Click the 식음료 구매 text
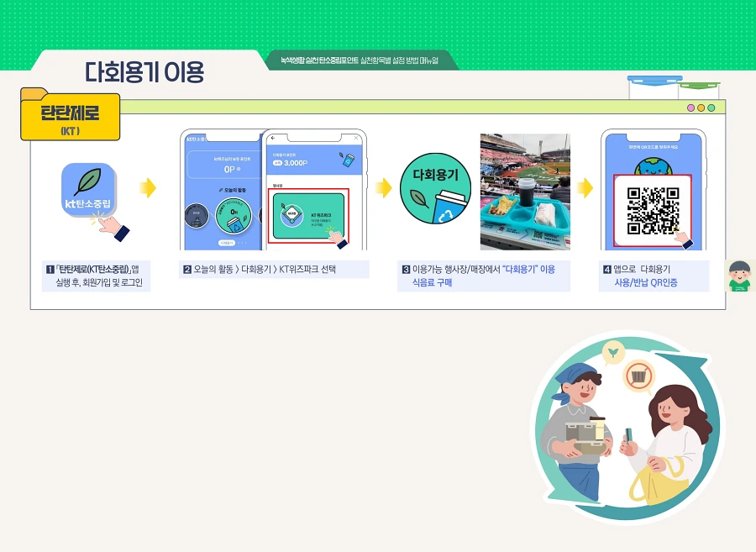 pyautogui.click(x=432, y=282)
